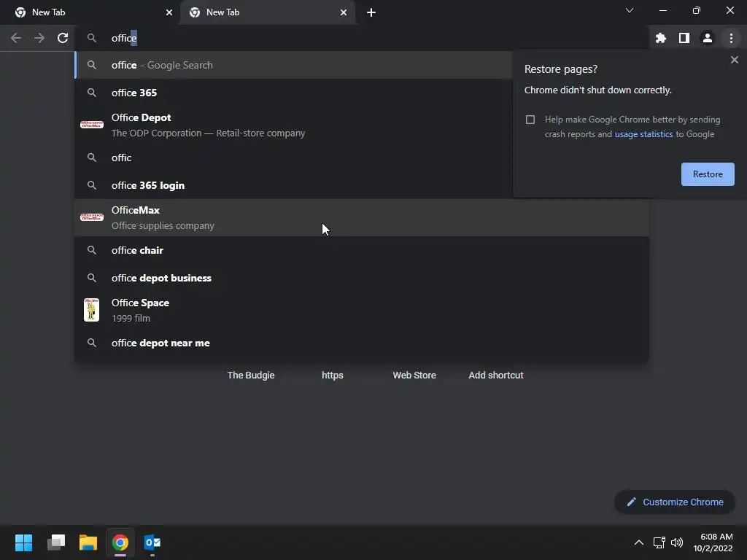Click the OfficeMax logo icon

(x=92, y=217)
